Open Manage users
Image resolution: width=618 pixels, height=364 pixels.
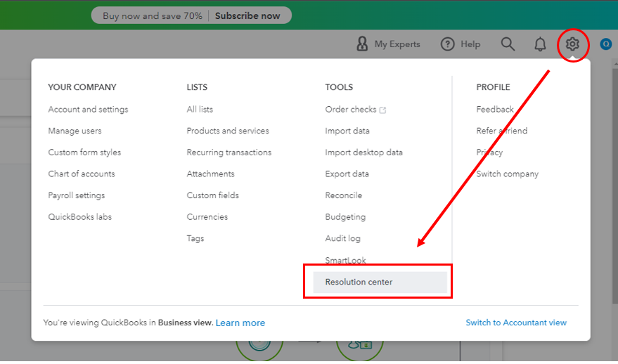[x=75, y=131]
